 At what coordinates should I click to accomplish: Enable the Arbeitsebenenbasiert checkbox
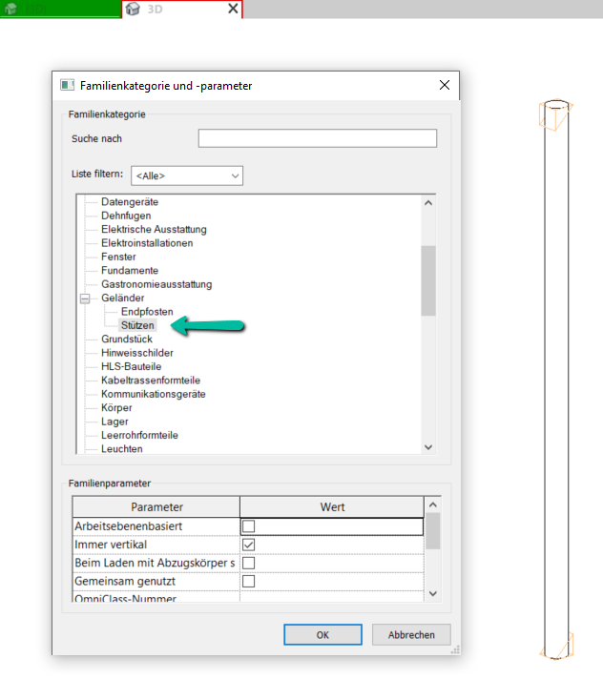point(249,526)
